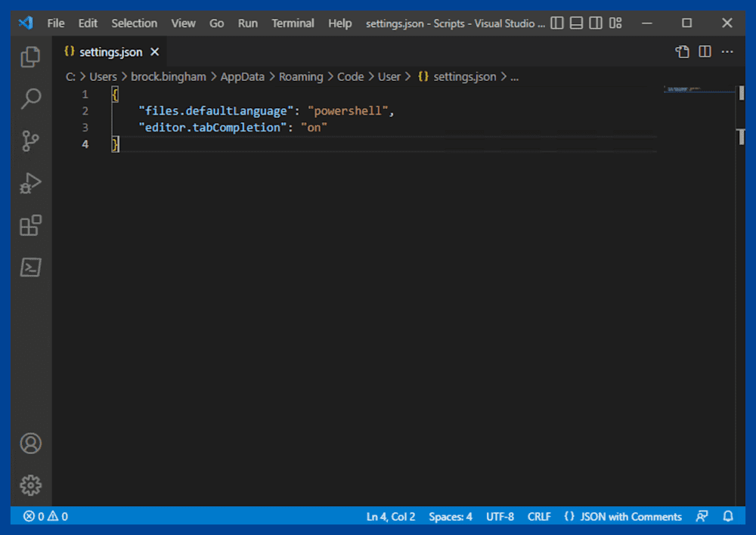Click the C: breadcrumb segment
Image resolution: width=756 pixels, height=535 pixels.
(70, 76)
